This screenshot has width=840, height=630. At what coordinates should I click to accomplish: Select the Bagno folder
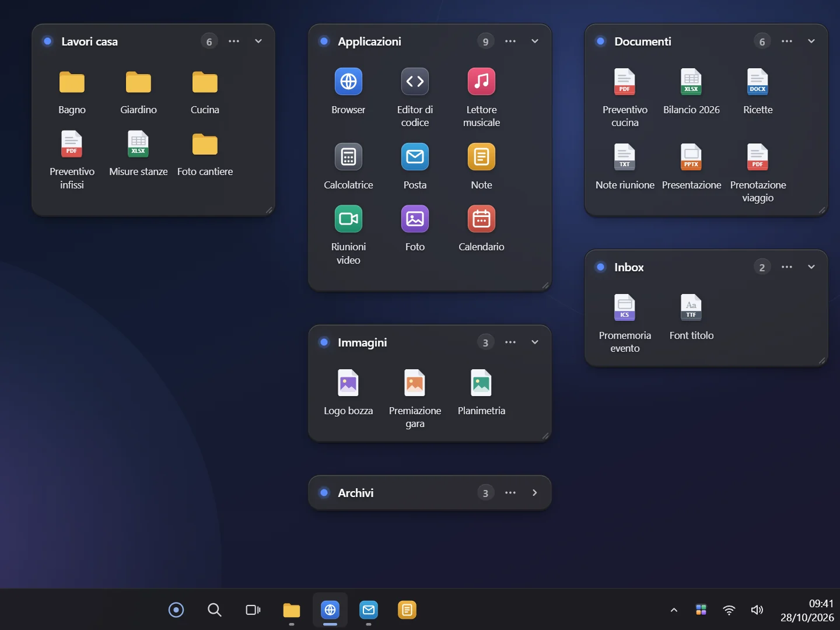click(72, 82)
